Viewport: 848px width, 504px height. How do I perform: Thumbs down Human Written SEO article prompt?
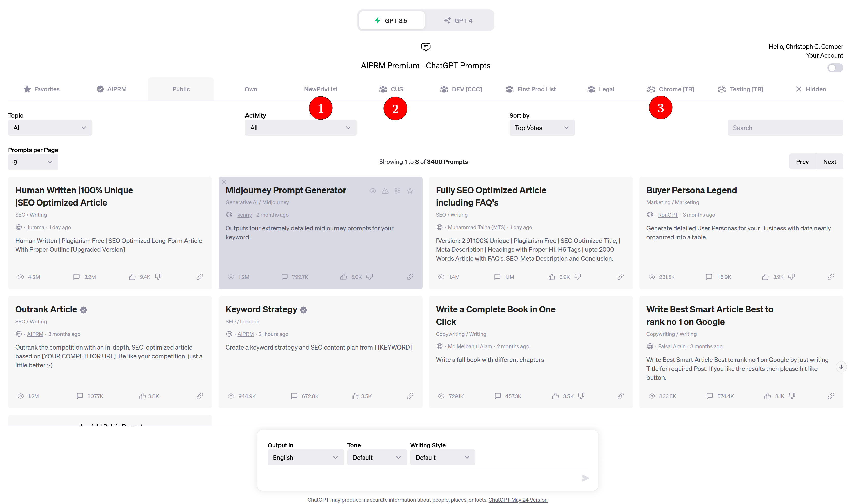158,277
